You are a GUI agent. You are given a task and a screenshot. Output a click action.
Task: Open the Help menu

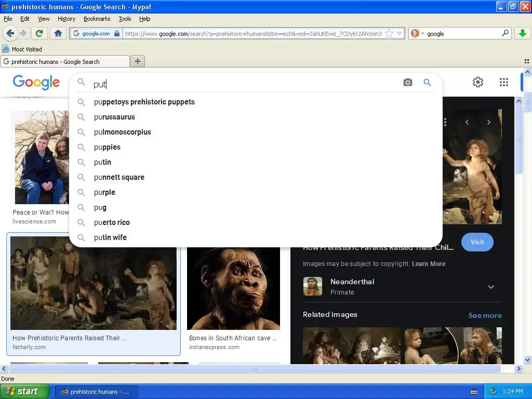pos(144,19)
